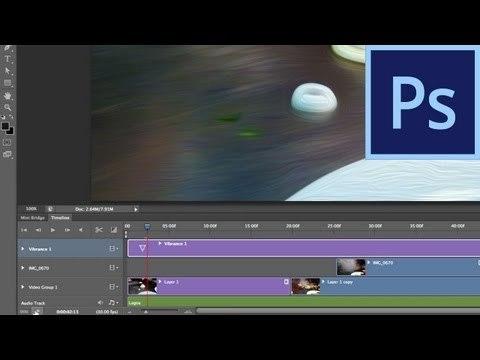Click the IMG_0670 clip thumbnail
This screenshot has width=480, height=360.
(x=351, y=267)
